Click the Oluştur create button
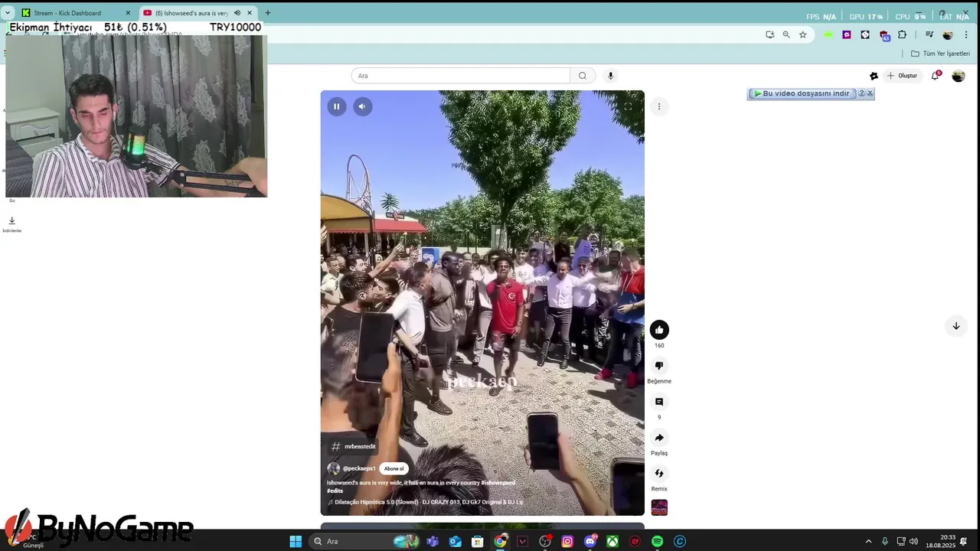The height and width of the screenshot is (551, 980). pos(902,76)
